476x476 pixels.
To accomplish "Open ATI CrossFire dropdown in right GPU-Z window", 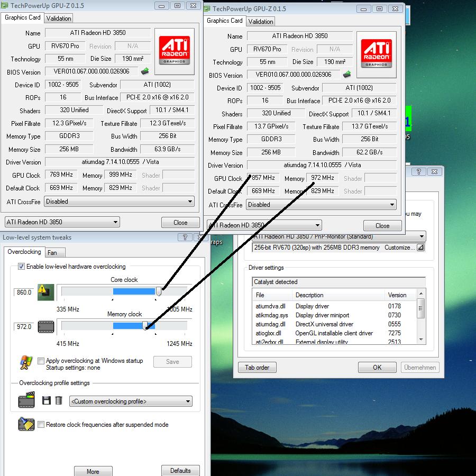I will (x=321, y=205).
